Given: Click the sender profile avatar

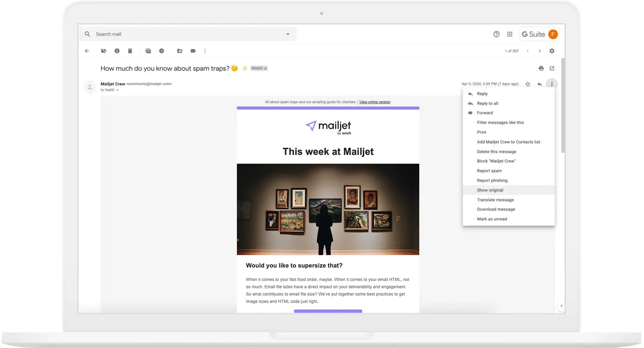Looking at the screenshot, I should pyautogui.click(x=90, y=87).
